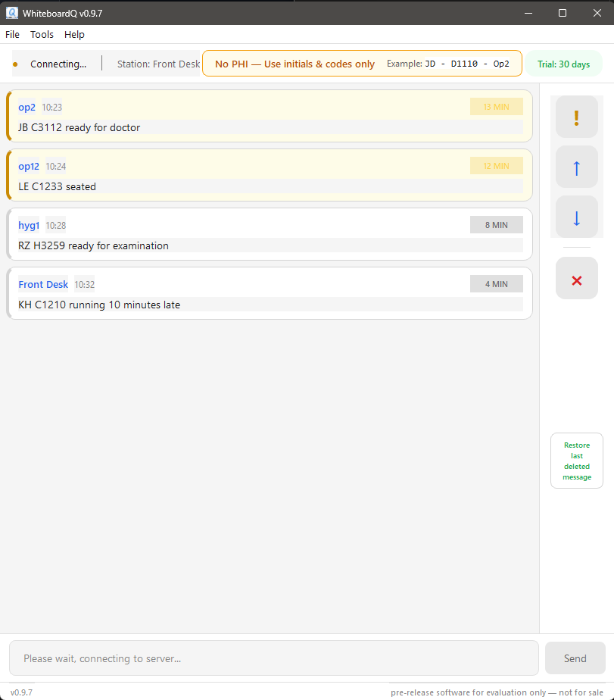Click the 4 MIN timer badge
614x700 pixels.
496,284
